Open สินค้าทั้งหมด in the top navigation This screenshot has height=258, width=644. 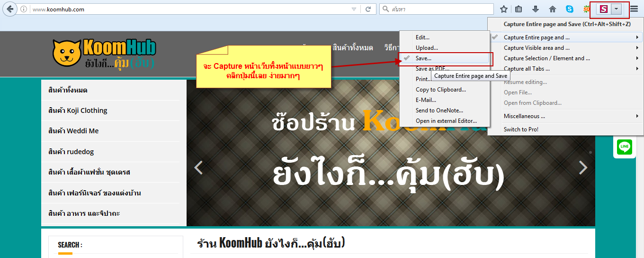click(x=353, y=48)
